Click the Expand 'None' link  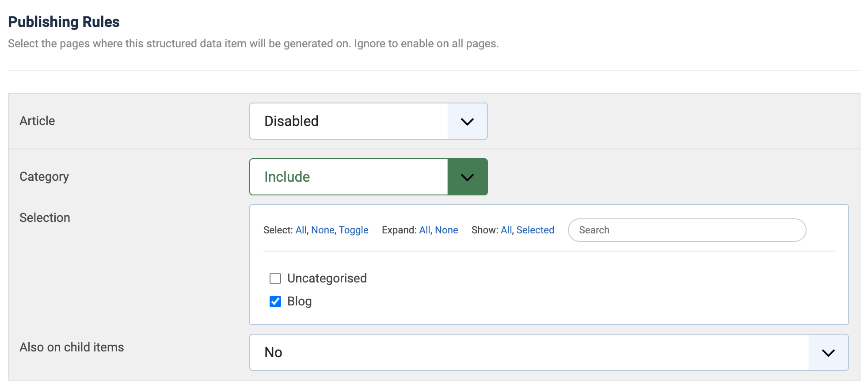(x=446, y=230)
